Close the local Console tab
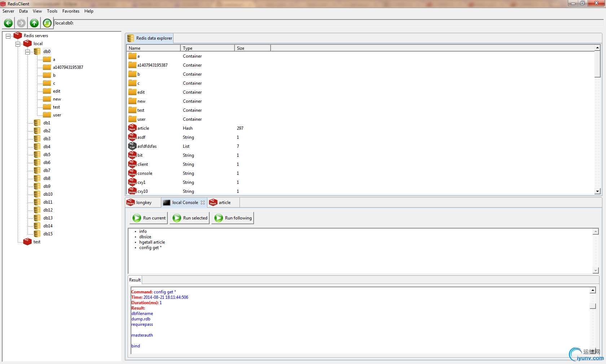 (x=203, y=203)
